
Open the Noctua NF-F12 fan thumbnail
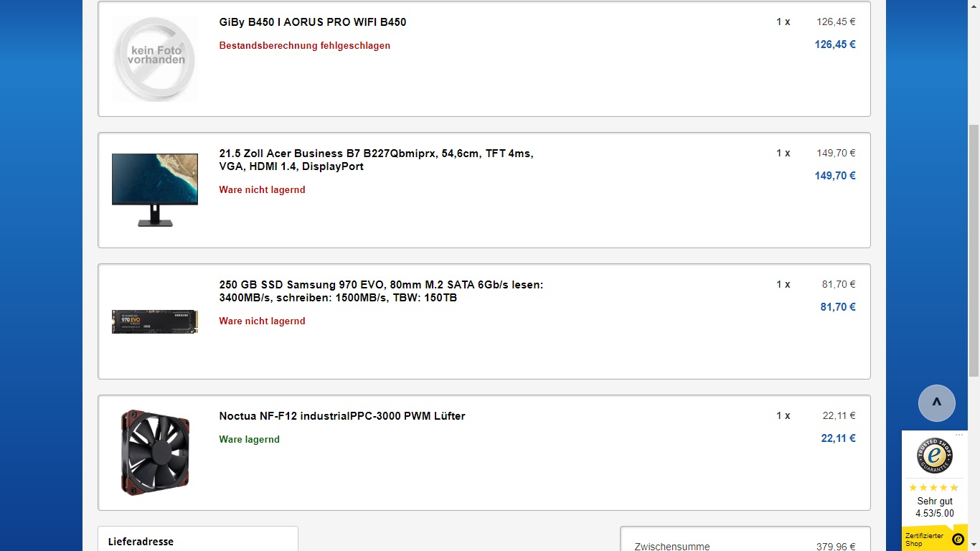[155, 453]
